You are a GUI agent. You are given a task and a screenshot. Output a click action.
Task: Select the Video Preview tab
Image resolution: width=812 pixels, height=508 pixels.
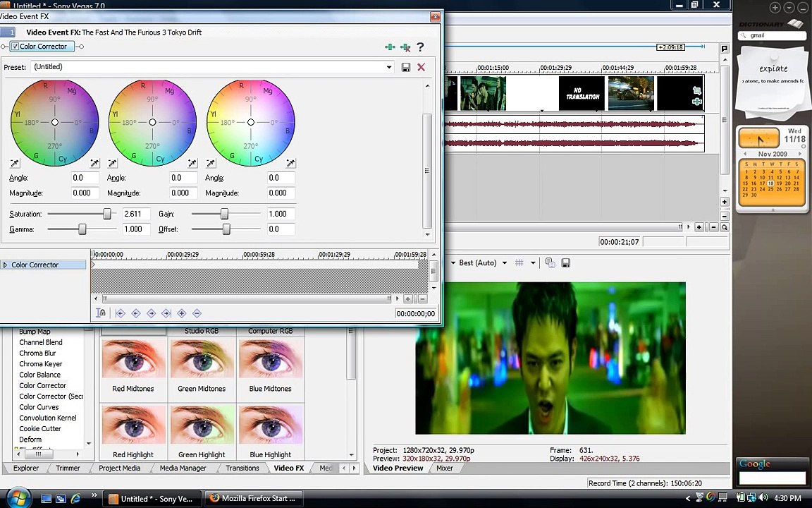coord(398,468)
